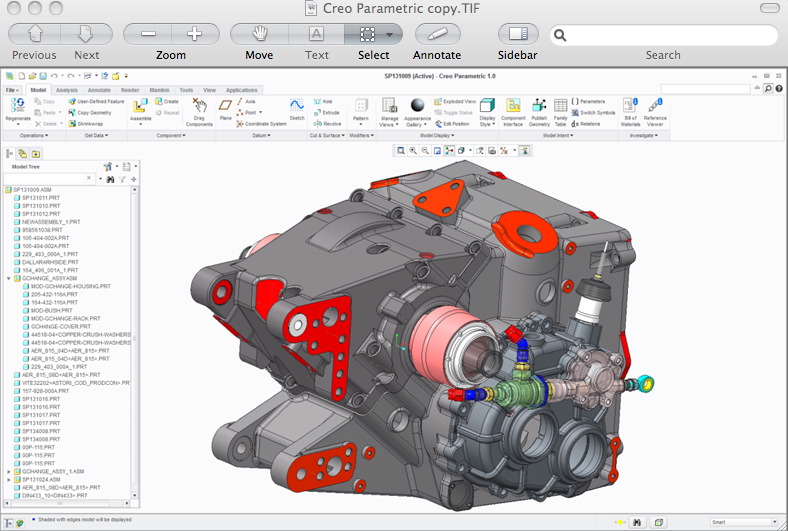
Task: Open the File menu
Action: 12,90
